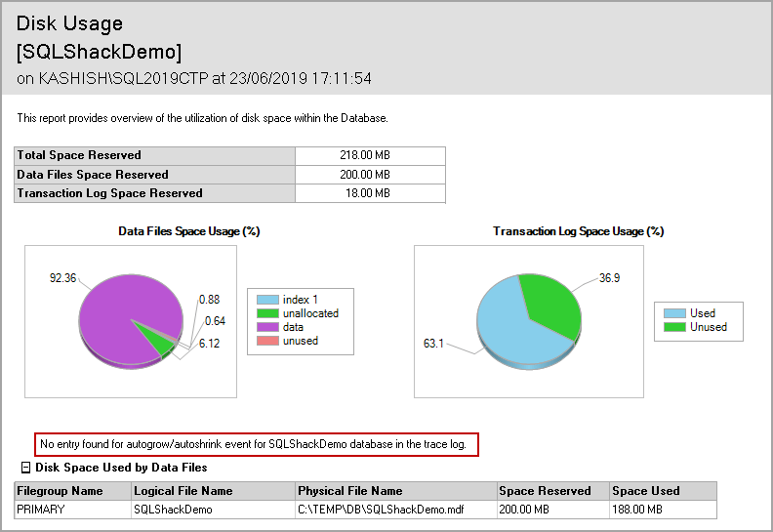773x532 pixels.
Task: Click the 218.00 MB total space value
Action: [365, 155]
